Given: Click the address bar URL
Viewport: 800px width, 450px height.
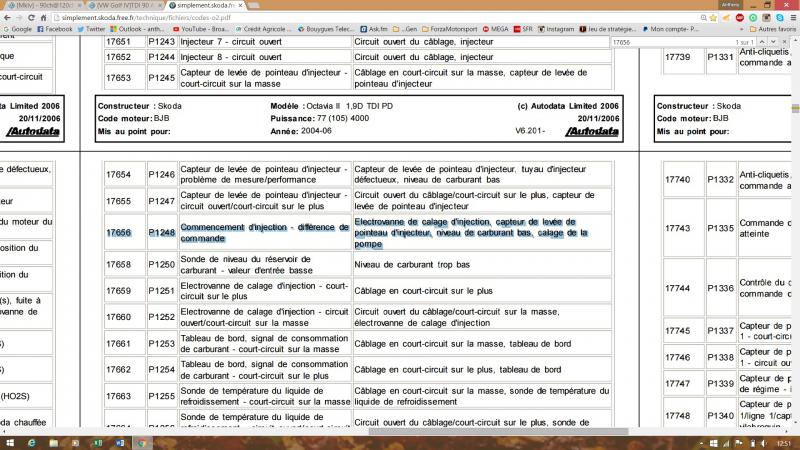Looking at the screenshot, I should click(x=146, y=17).
